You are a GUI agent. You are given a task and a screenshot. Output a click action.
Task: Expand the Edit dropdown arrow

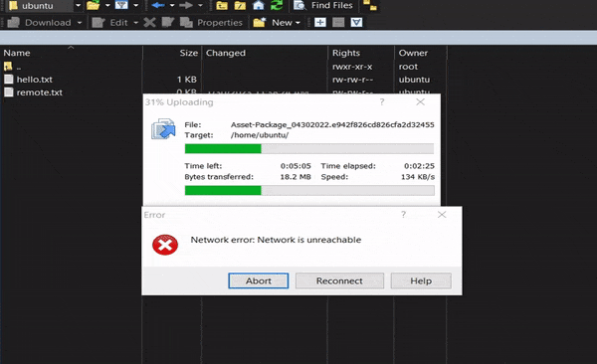click(x=136, y=23)
